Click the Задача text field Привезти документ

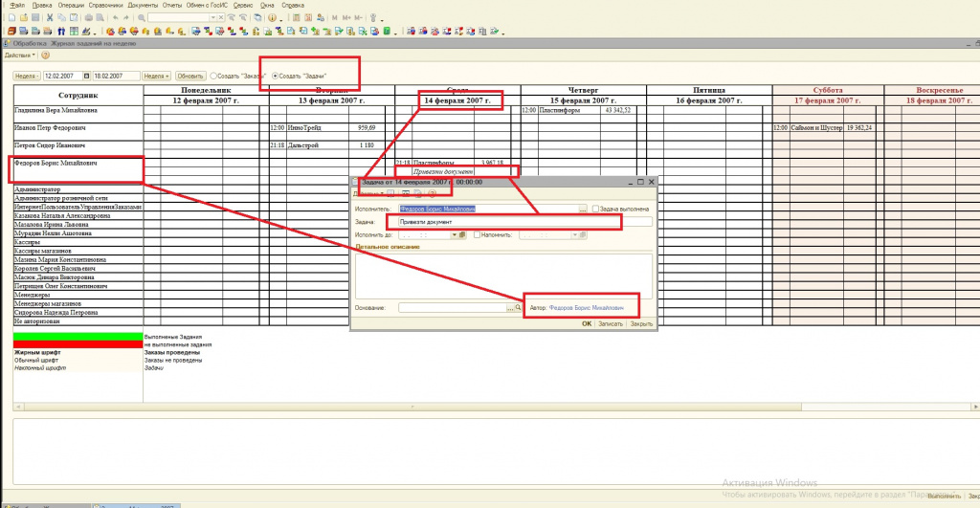pyautogui.click(x=525, y=222)
